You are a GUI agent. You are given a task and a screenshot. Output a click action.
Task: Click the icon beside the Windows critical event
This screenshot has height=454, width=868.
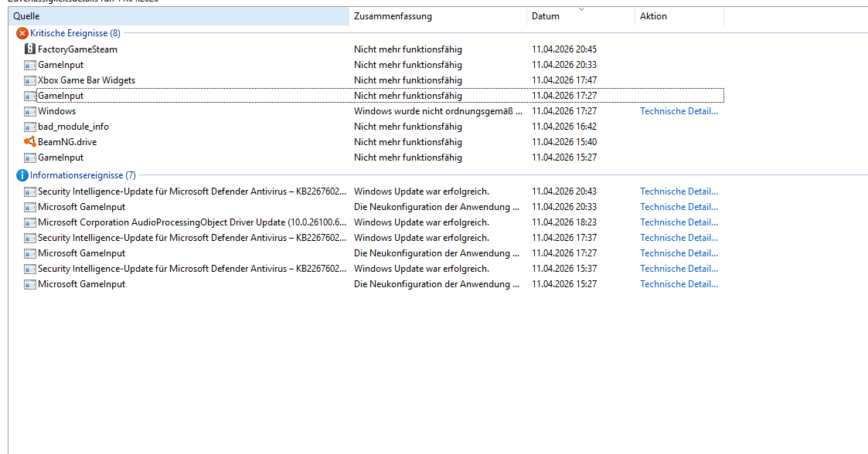[x=30, y=111]
